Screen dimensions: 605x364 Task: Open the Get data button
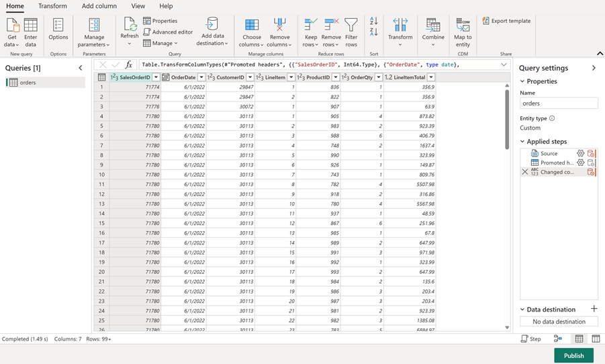(x=12, y=33)
